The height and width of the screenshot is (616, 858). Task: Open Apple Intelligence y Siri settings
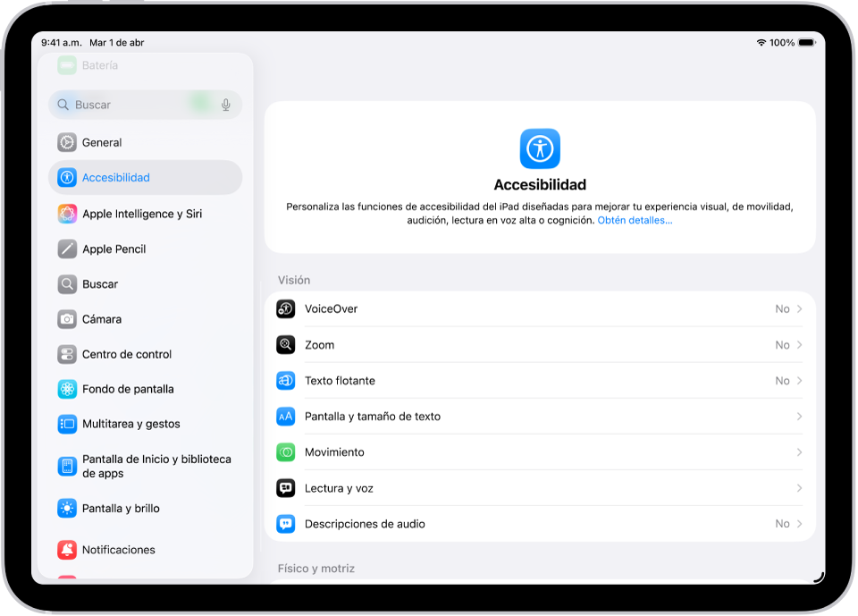[143, 213]
